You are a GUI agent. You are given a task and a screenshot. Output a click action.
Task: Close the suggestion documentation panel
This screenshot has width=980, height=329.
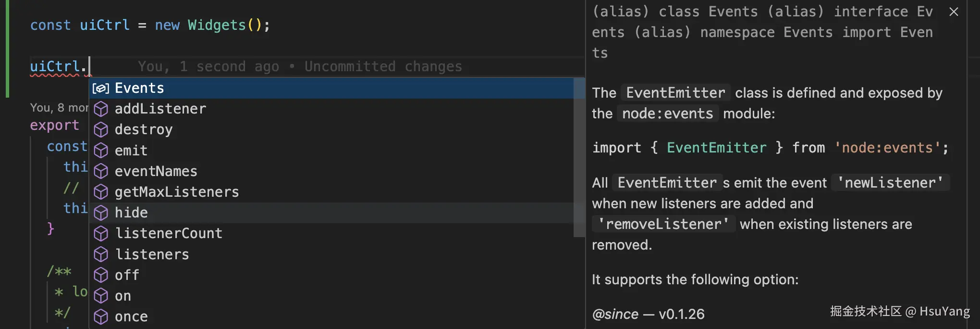click(954, 12)
